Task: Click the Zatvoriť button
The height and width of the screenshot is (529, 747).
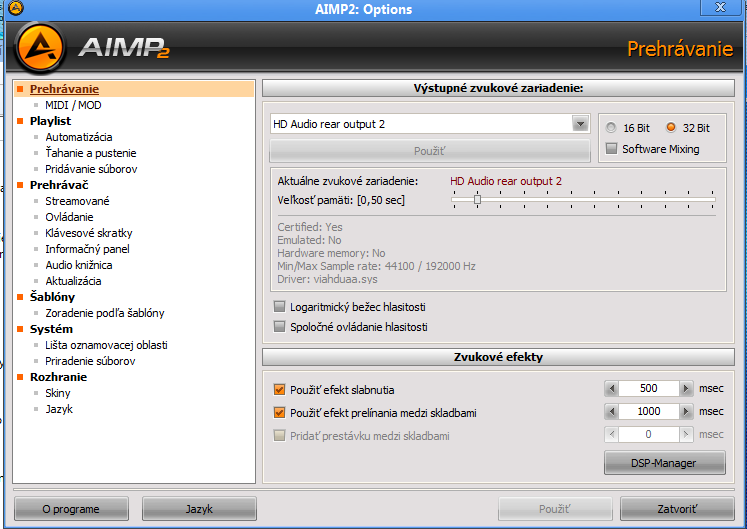Action: coord(677,509)
